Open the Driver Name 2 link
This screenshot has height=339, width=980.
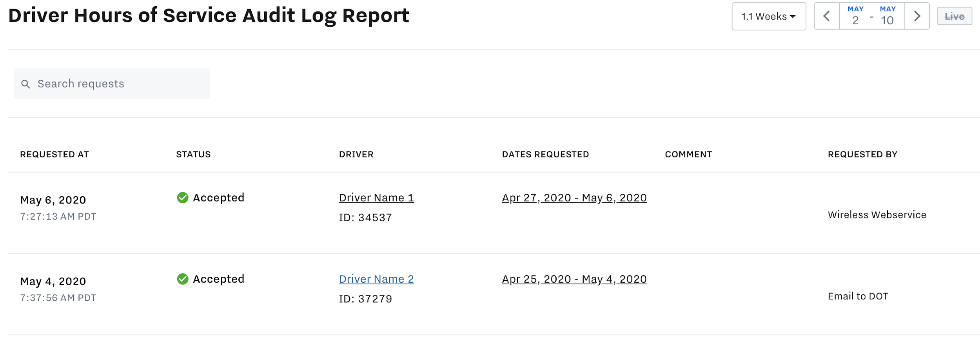click(376, 279)
